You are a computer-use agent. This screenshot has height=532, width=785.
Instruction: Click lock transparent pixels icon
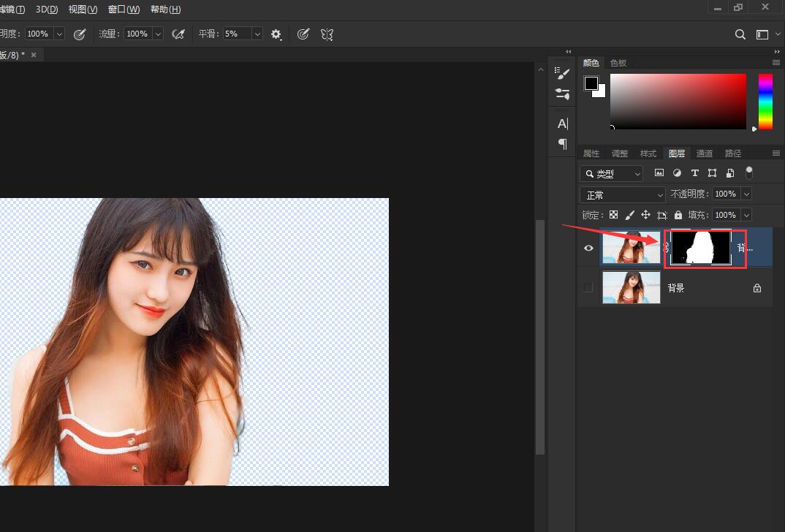tap(614, 215)
